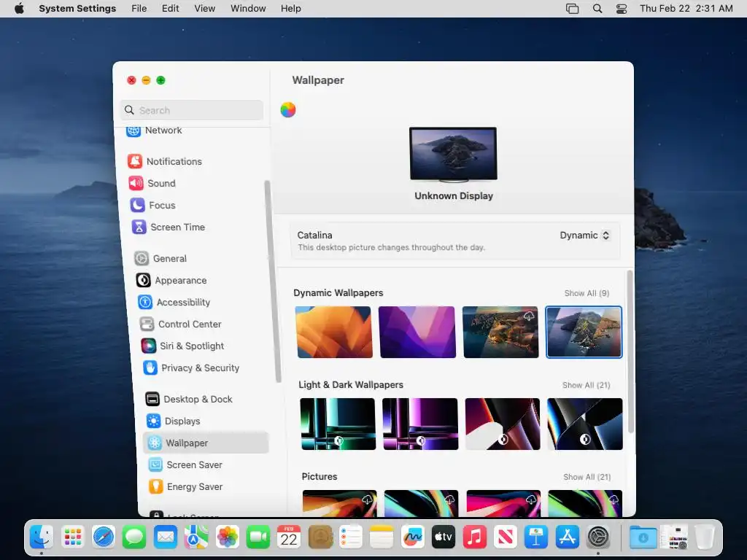Choose the dark blue Light & Dark wallpaper
This screenshot has width=747, height=560.
pos(585,424)
